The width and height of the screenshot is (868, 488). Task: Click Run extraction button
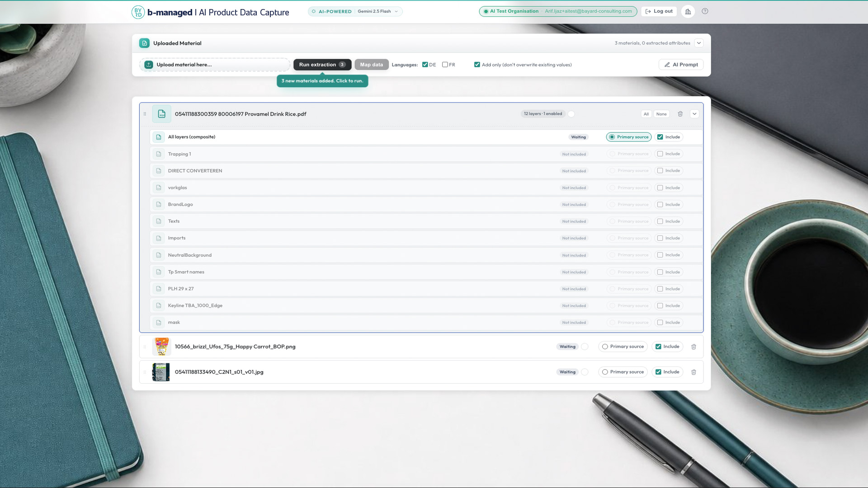click(322, 65)
